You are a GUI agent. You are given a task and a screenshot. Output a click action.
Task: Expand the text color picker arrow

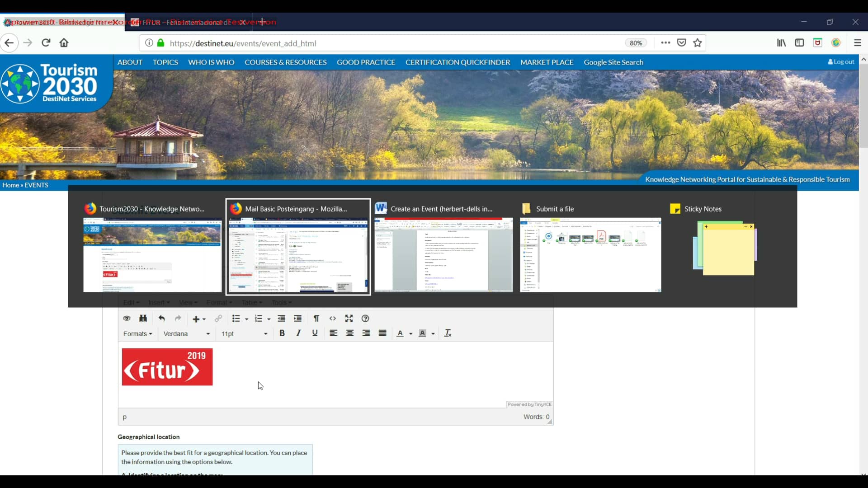point(411,334)
